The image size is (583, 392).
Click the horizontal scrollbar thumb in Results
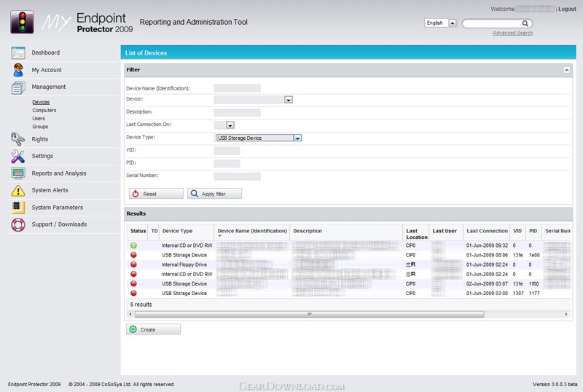309,315
